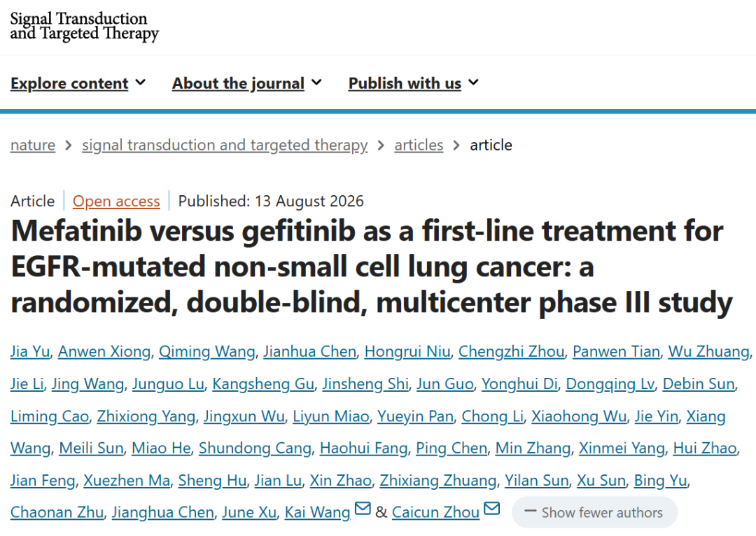756x536 pixels.
Task: Select author Chaonan Zhu link
Action: [57, 512]
